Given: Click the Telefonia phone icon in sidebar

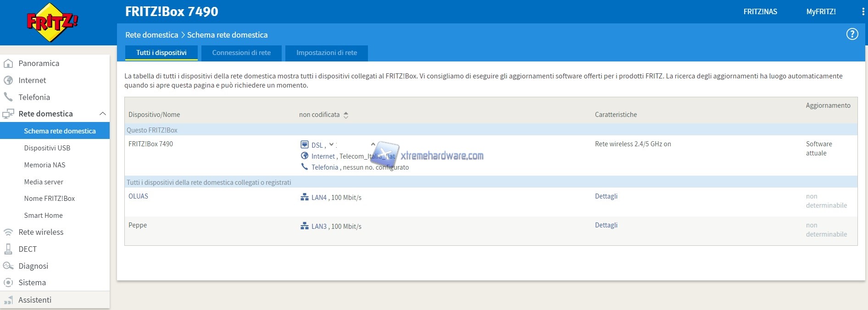Looking at the screenshot, I should tap(8, 97).
